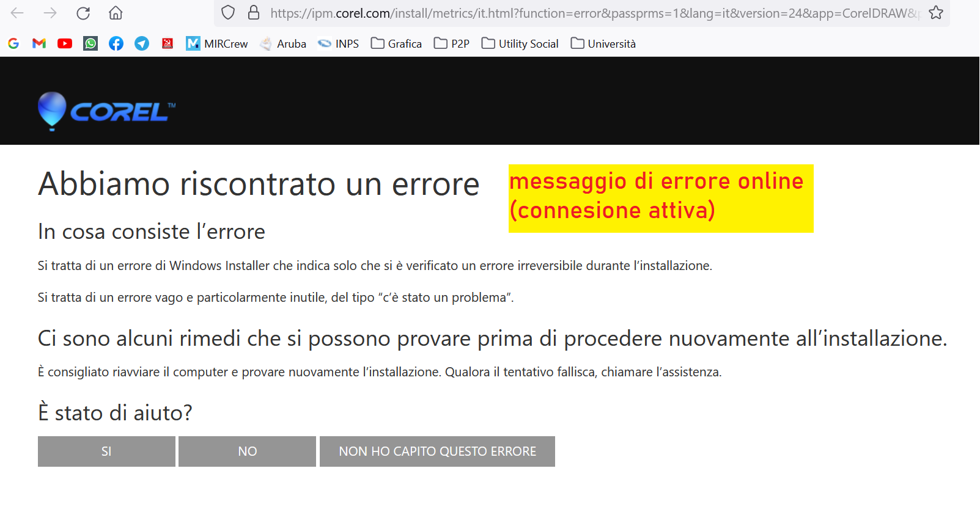Click the browser forward arrow
This screenshot has width=980, height=515.
pyautogui.click(x=50, y=13)
